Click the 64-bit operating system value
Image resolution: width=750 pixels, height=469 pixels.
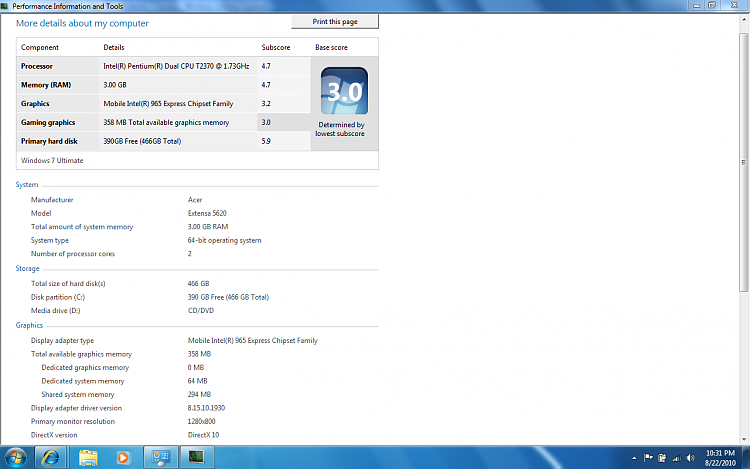[x=224, y=240]
